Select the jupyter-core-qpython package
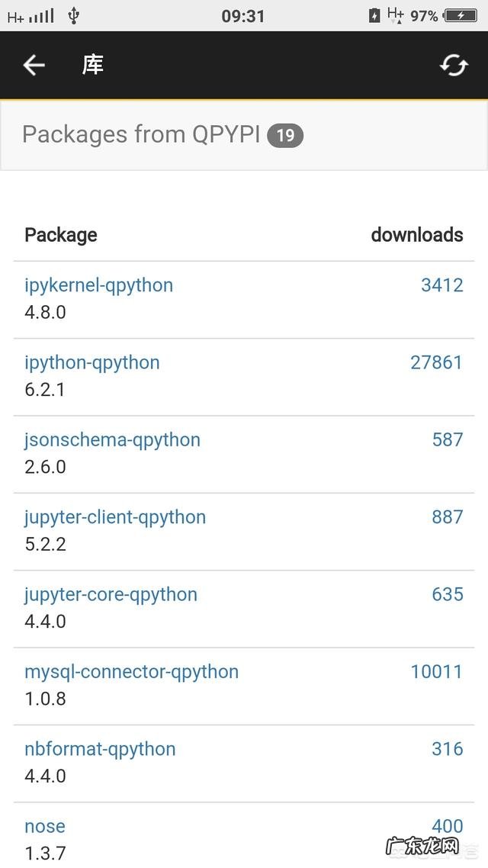The width and height of the screenshot is (488, 868). point(110,594)
